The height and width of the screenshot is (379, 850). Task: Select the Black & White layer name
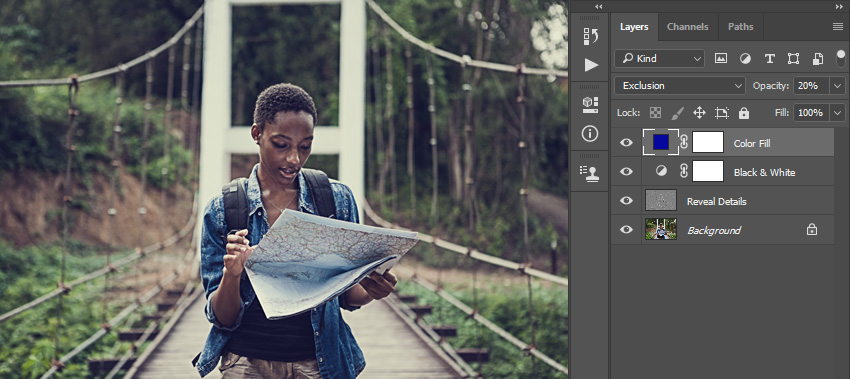764,172
